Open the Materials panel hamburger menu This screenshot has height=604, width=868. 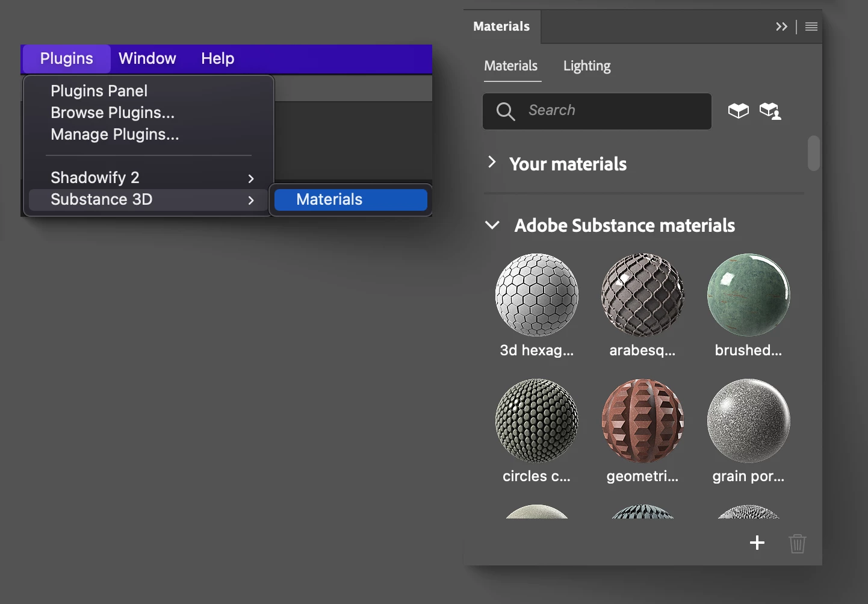811,26
